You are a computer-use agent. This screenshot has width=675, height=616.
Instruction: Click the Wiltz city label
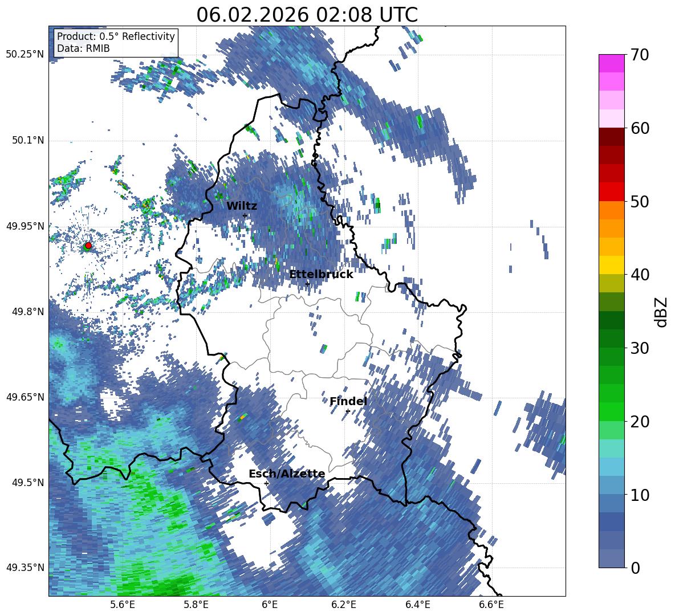click(242, 206)
